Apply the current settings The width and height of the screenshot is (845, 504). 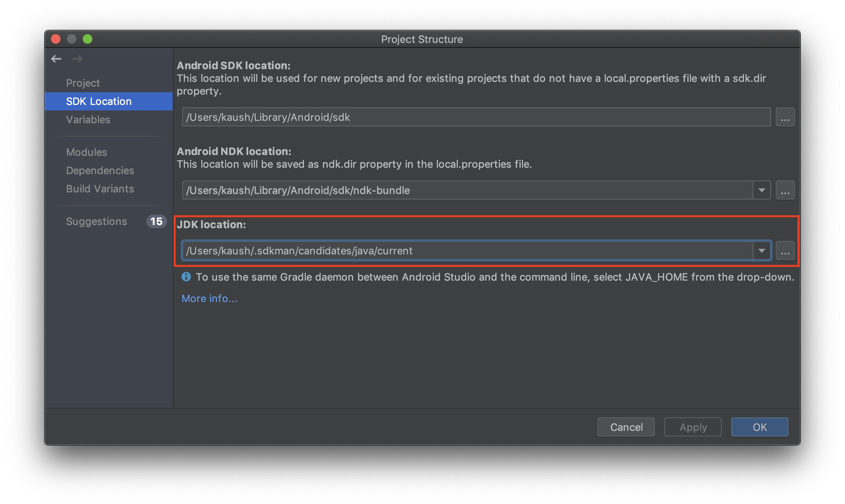[693, 427]
